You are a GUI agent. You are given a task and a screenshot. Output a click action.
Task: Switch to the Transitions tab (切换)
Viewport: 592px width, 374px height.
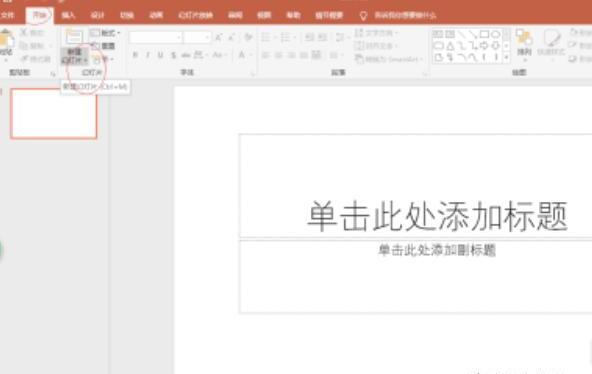[x=127, y=15]
